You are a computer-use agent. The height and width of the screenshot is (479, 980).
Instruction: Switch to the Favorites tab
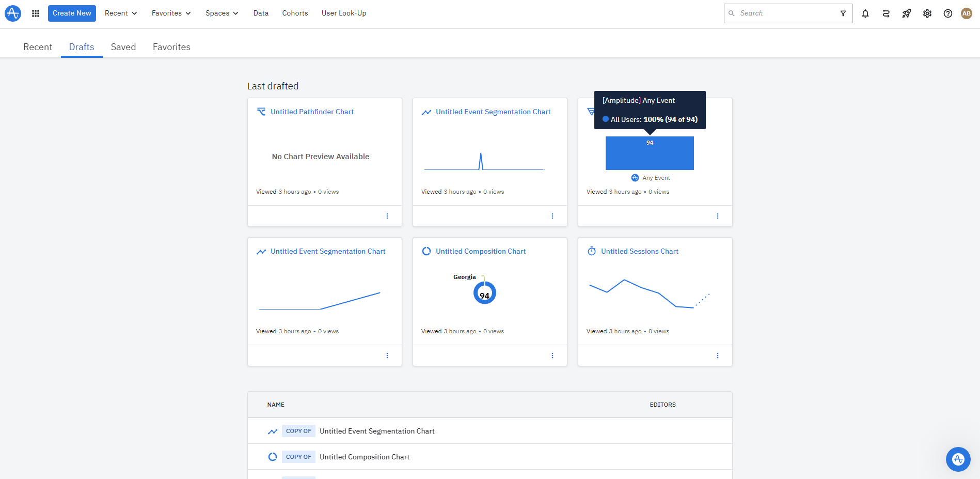[171, 47]
